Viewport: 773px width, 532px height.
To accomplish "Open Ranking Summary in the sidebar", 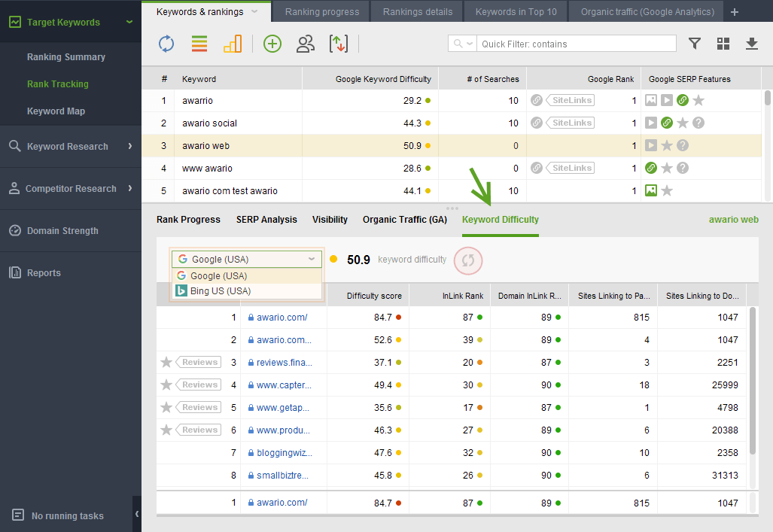I will (66, 57).
